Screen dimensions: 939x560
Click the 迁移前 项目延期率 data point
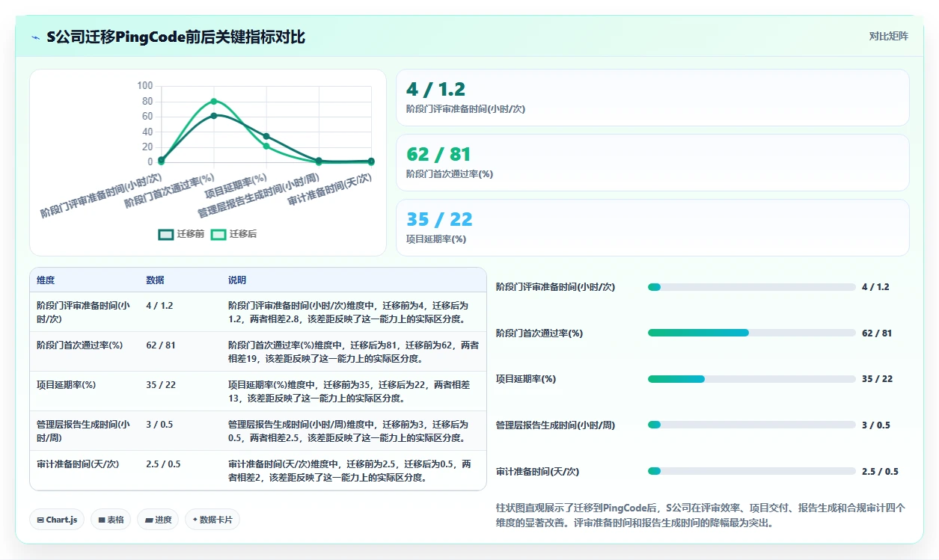coord(266,136)
